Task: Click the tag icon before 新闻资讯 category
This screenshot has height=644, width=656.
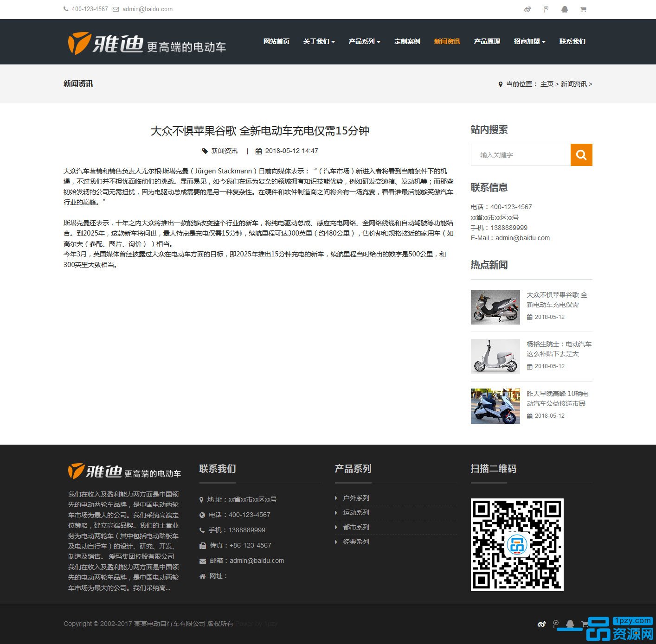Action: coord(205,151)
